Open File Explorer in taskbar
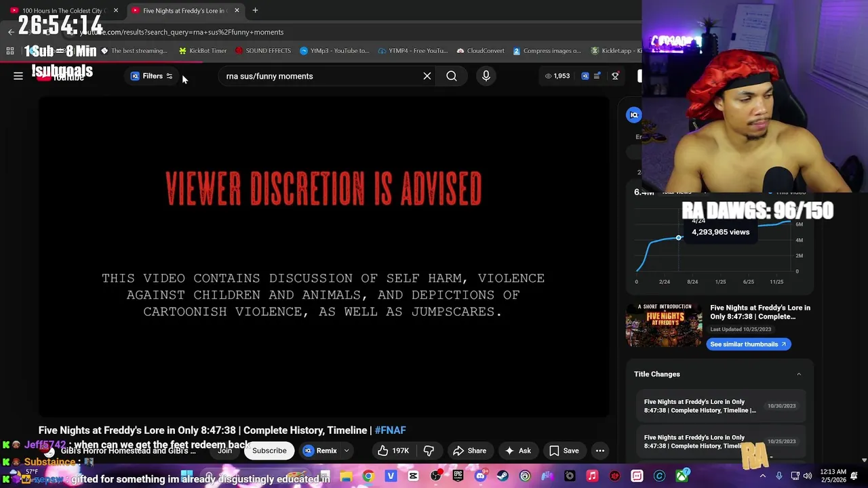Viewport: 868px width, 488px height. coord(346,476)
